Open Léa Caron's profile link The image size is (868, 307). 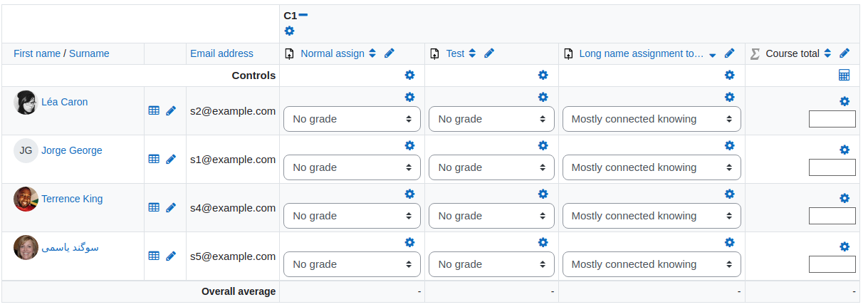65,102
